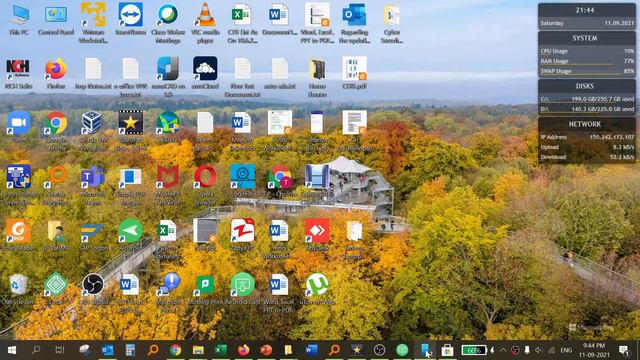Click the C:\ disk usage row
The width and height of the screenshot is (640, 360).
587,99
